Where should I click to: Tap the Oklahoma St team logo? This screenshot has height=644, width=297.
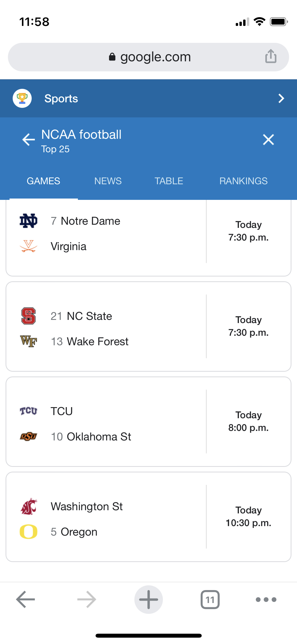(x=29, y=436)
